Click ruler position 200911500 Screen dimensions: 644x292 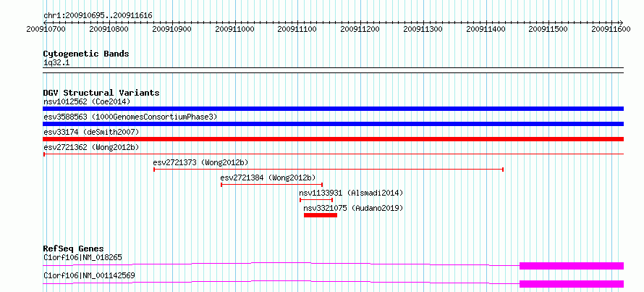549,29
